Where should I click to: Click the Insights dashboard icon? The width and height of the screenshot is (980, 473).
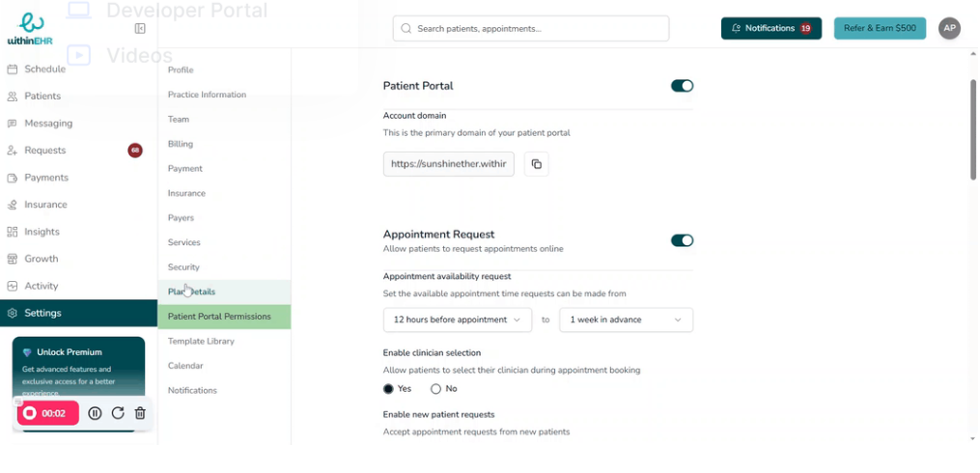(x=12, y=232)
